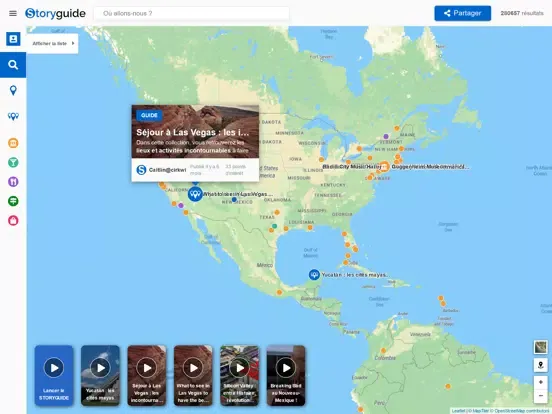Click the purple marker near Vermont

pyautogui.click(x=386, y=136)
